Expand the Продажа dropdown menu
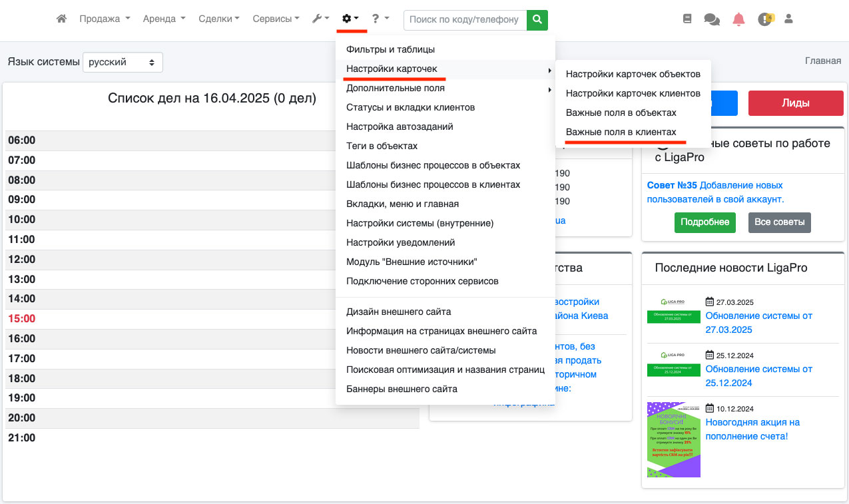The width and height of the screenshot is (849, 504). point(105,19)
